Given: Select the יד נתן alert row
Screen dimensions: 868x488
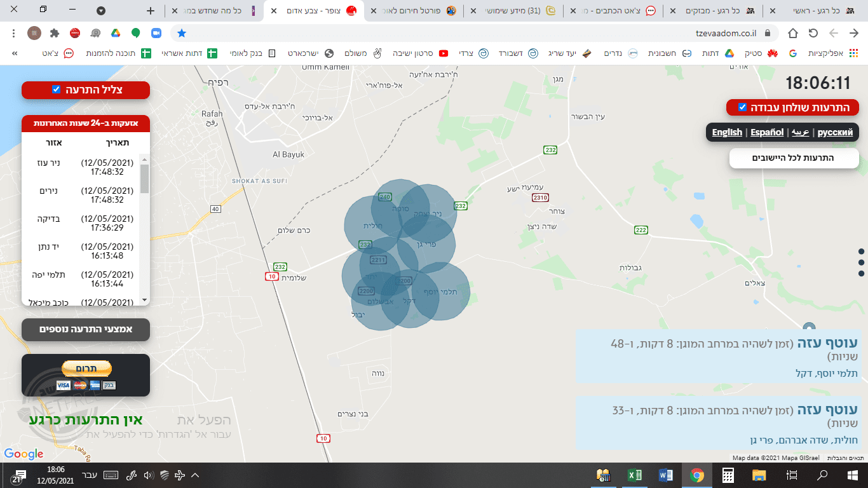Looking at the screenshot, I should [80, 251].
